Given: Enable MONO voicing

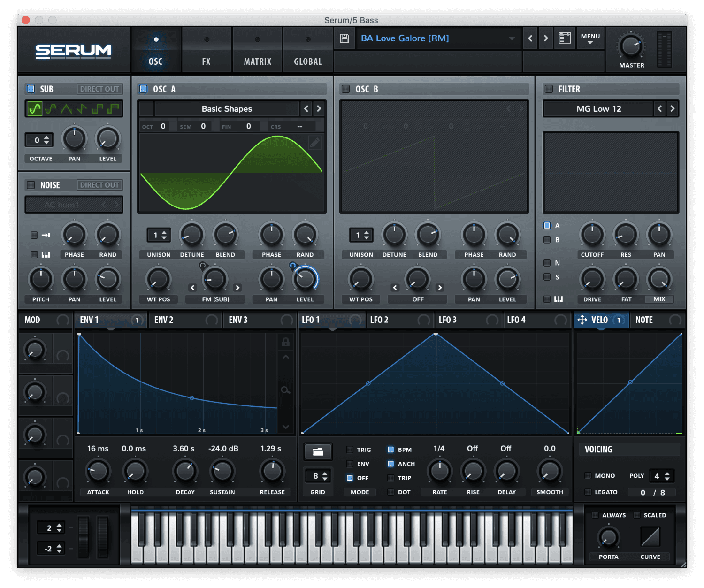Looking at the screenshot, I should click(x=588, y=475).
